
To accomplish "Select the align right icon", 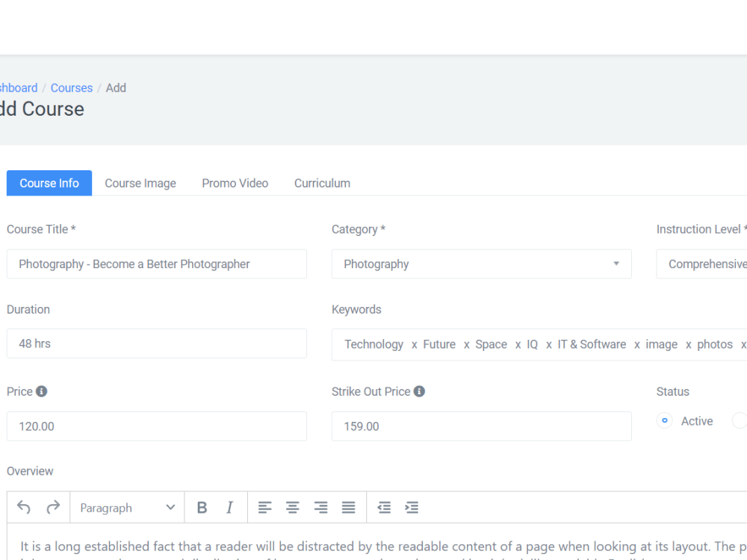I will point(320,507).
